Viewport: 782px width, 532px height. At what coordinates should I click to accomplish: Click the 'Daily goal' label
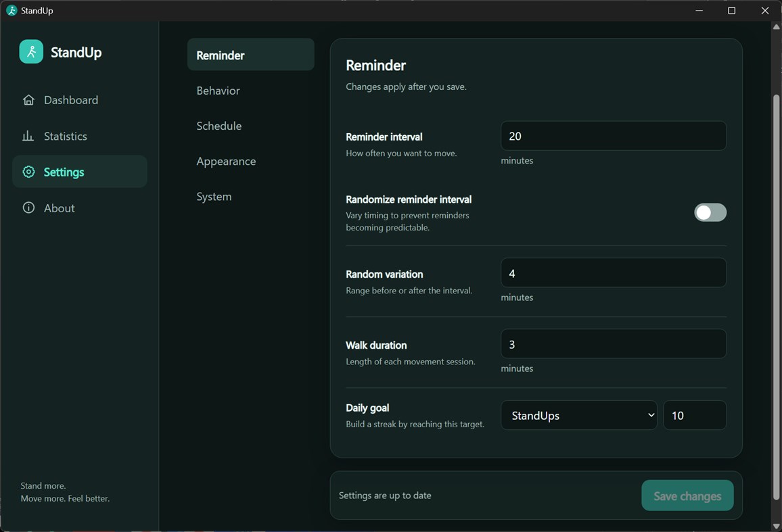pos(367,408)
